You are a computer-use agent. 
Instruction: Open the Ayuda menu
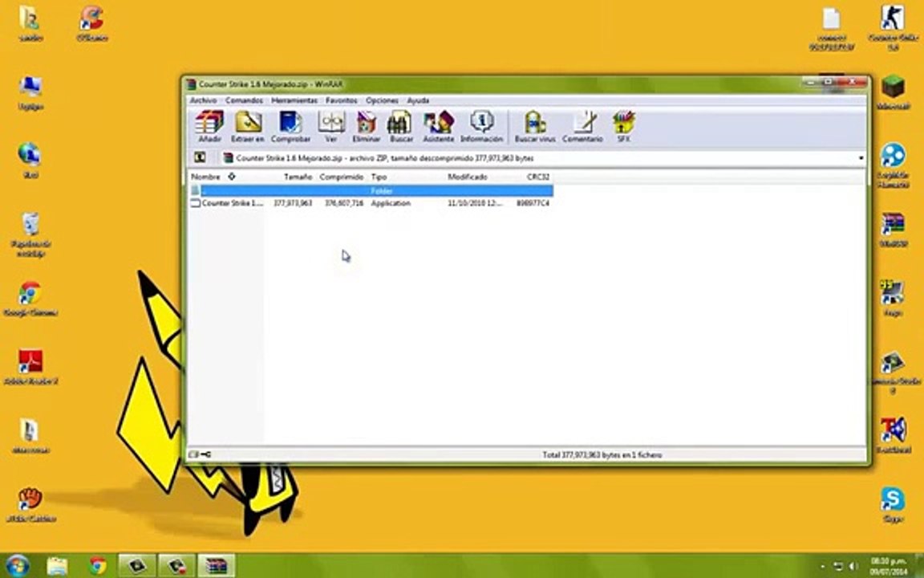[418, 100]
